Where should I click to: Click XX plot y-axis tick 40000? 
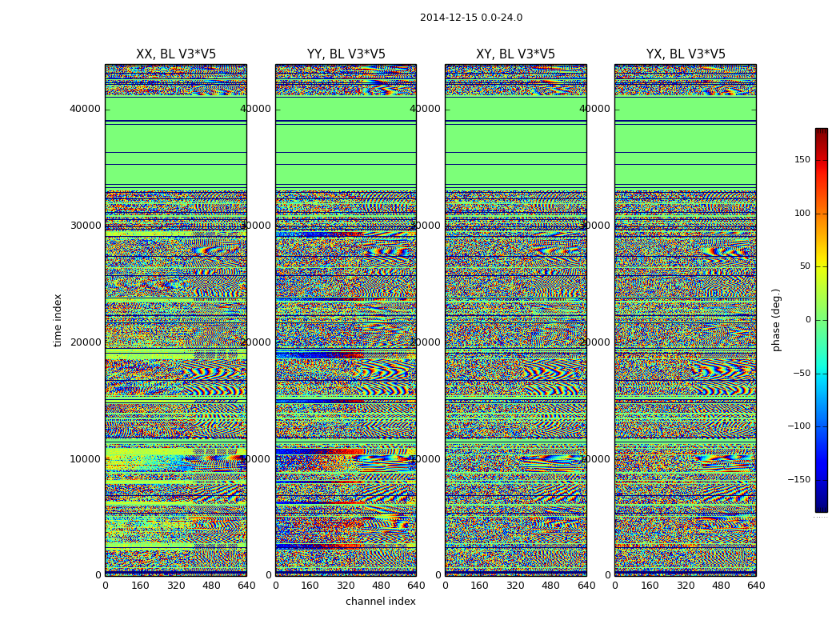point(85,109)
